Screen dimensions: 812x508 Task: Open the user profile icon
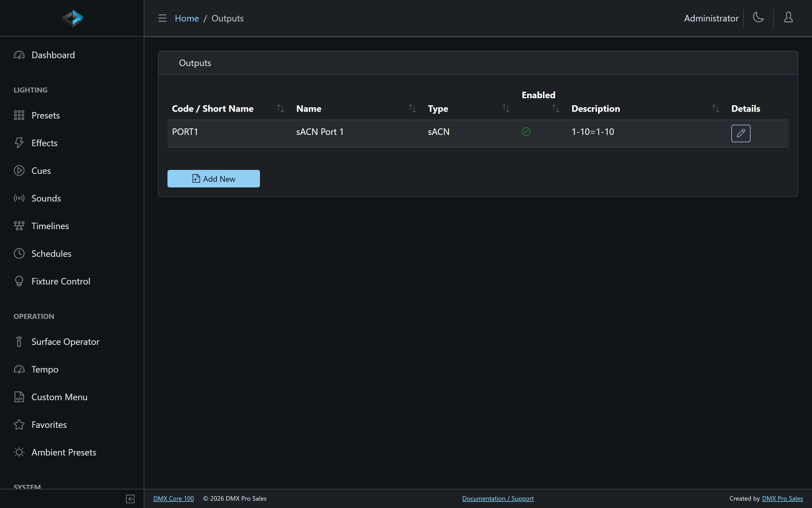788,17
